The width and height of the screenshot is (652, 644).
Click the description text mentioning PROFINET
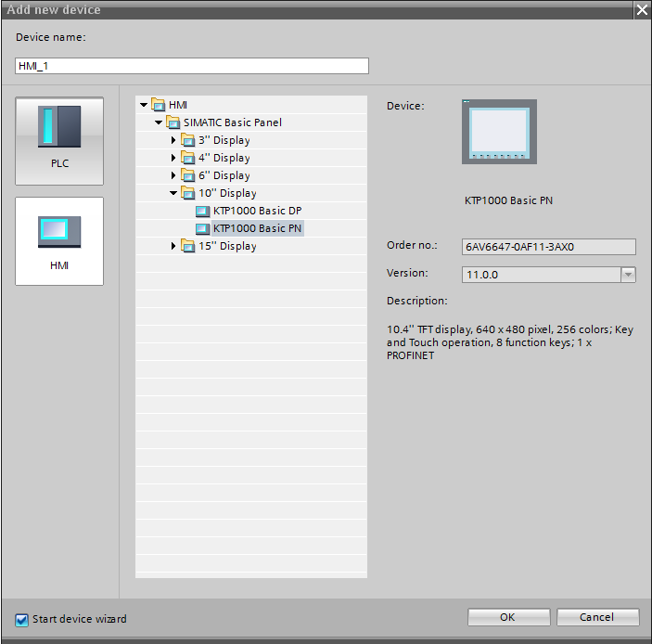click(x=510, y=342)
